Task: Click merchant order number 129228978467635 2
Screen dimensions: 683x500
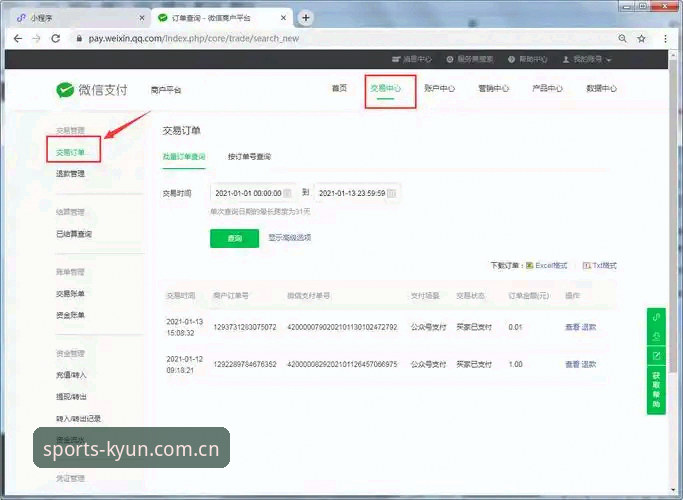Action: point(245,364)
